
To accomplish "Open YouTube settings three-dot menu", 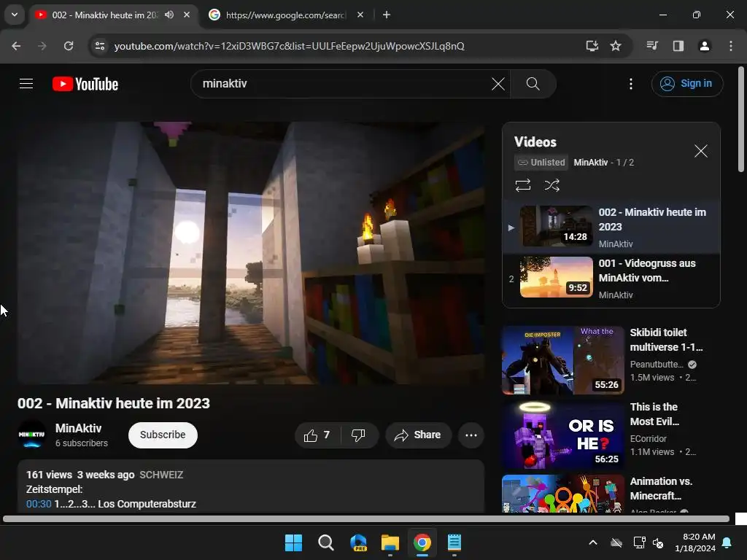I will pos(631,84).
